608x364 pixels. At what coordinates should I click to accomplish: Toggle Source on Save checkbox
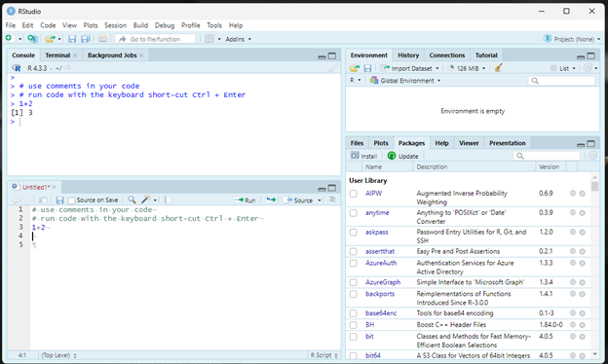71,200
